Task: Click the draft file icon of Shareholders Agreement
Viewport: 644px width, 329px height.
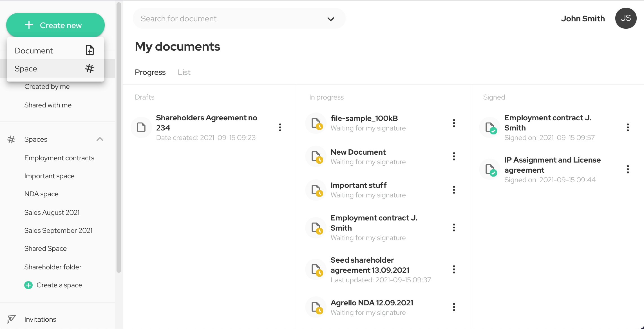Action: [141, 127]
